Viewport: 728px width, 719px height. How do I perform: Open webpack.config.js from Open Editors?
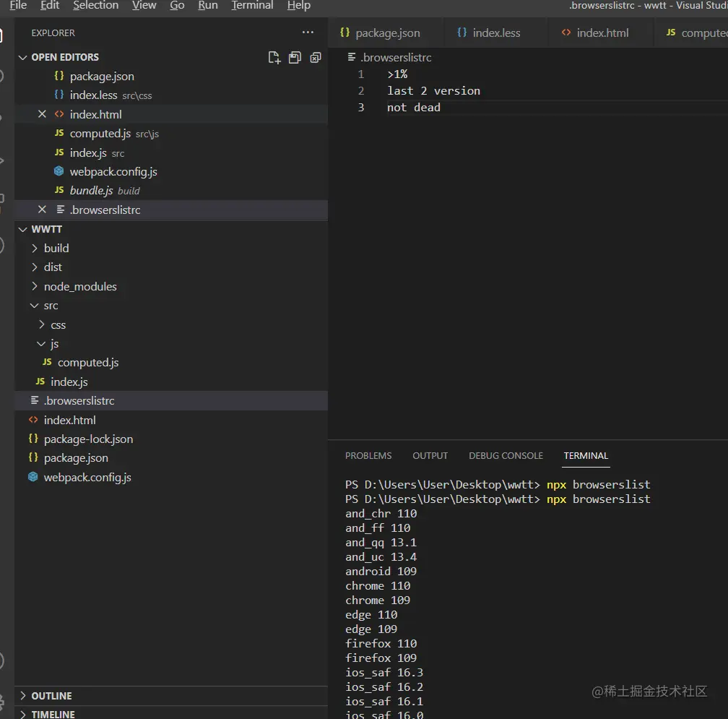(x=113, y=172)
